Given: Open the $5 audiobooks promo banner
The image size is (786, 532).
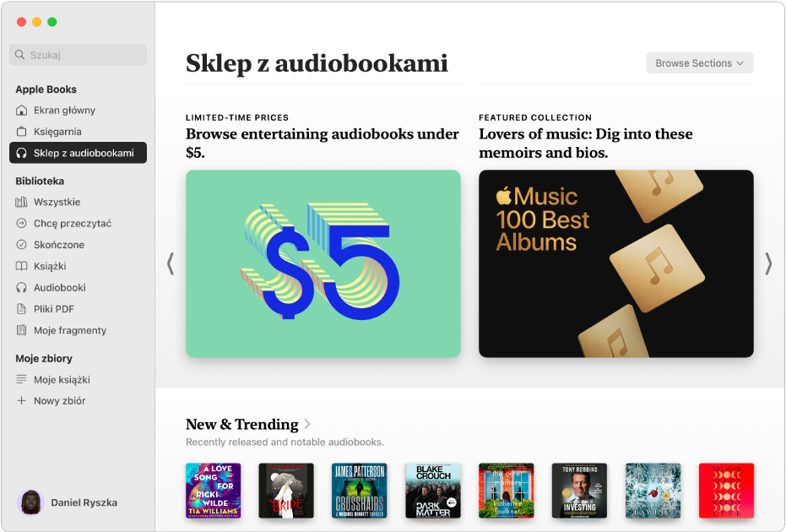Looking at the screenshot, I should pyautogui.click(x=323, y=263).
